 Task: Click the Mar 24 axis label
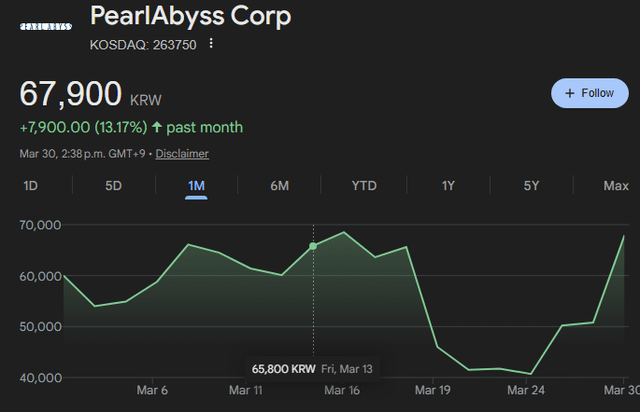tap(526, 390)
